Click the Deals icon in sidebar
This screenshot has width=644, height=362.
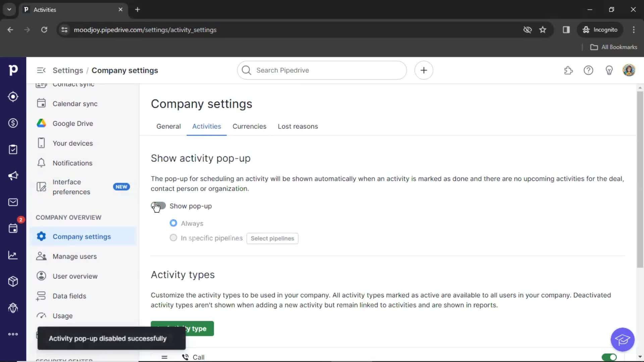coord(13,123)
